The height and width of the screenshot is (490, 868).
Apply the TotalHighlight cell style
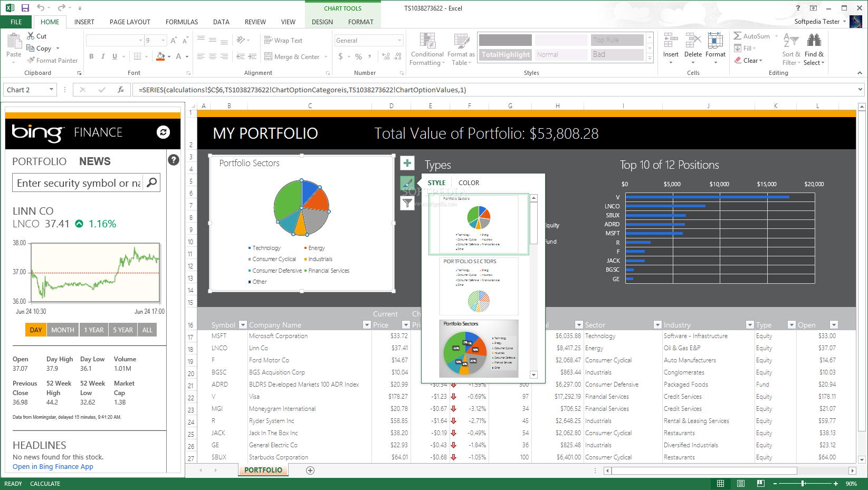[505, 54]
